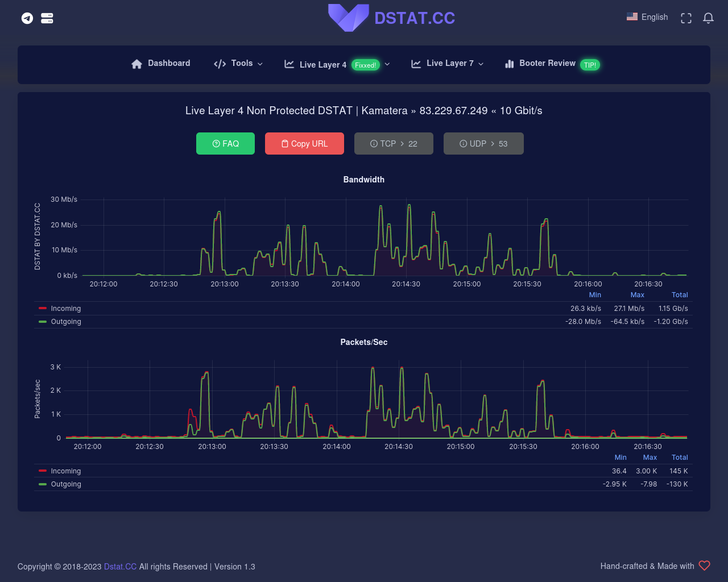Click the Fixxed! badge

[365, 65]
